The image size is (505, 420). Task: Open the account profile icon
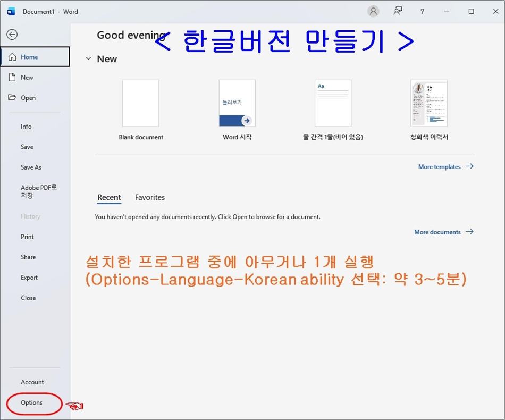coord(374,11)
